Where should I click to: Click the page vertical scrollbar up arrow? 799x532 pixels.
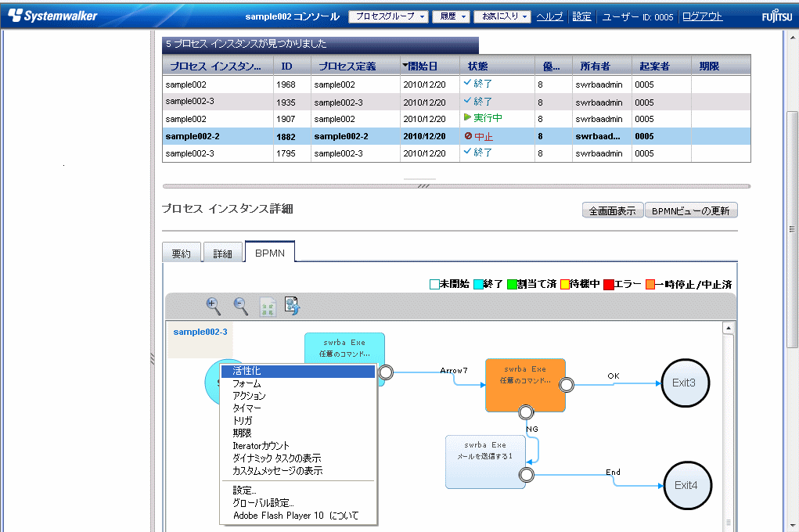click(x=793, y=38)
